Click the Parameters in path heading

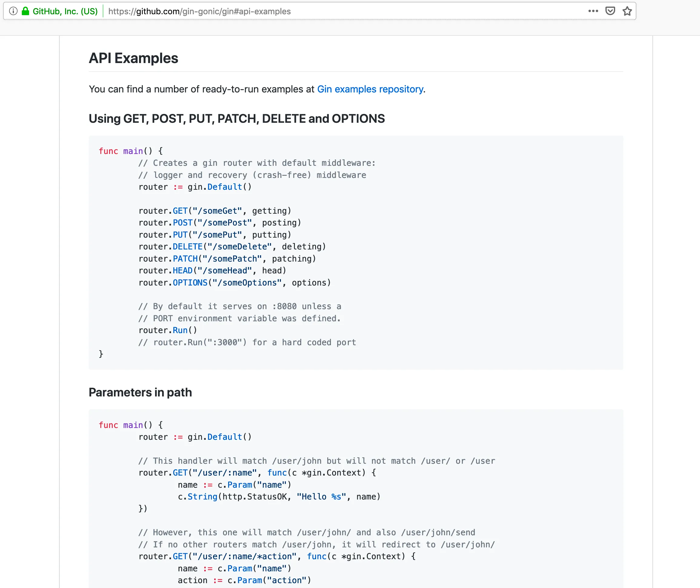click(140, 392)
